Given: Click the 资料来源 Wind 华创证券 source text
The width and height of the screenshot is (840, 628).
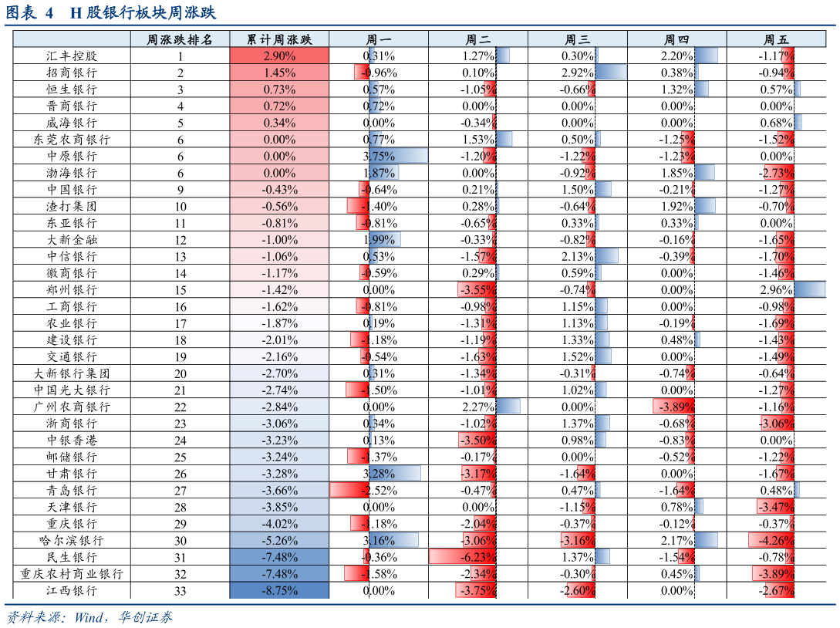Looking at the screenshot, I should pyautogui.click(x=89, y=616).
